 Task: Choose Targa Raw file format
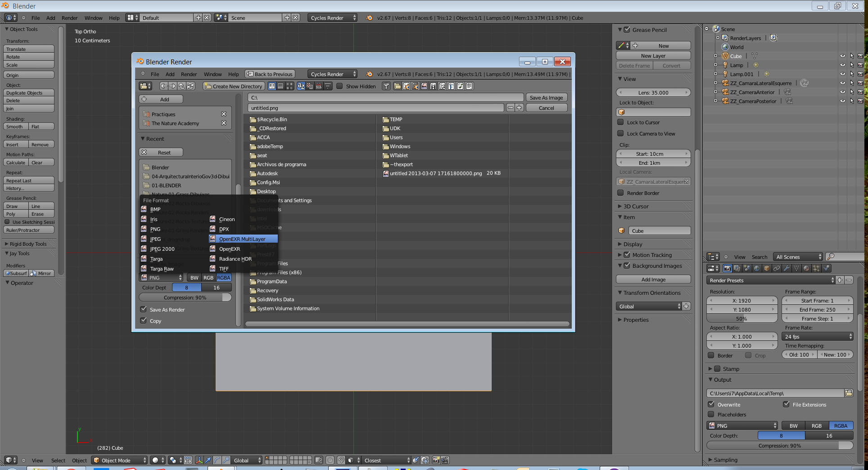pos(162,268)
